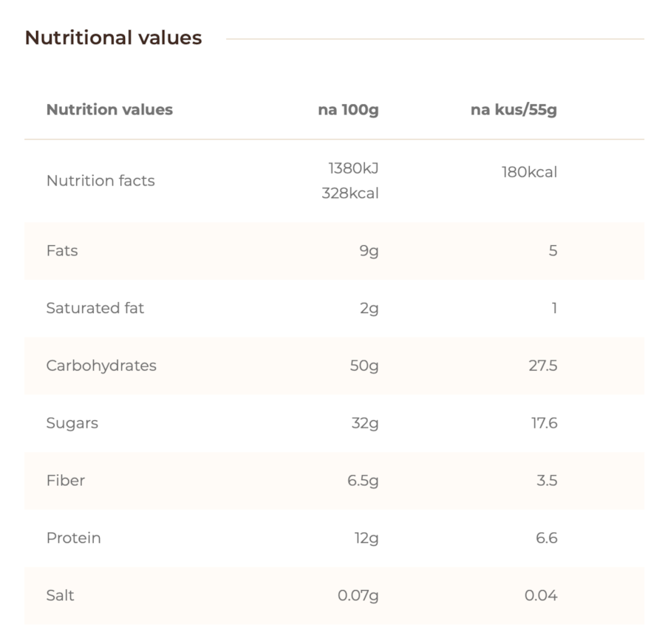Click the Nutritional values heading
Viewport: 665px width, 644px height.
113,38
